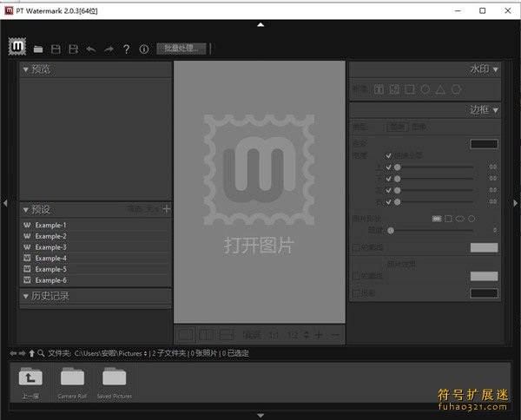Collapse the 预览 preview panel
This screenshot has width=521, height=420.
25,69
